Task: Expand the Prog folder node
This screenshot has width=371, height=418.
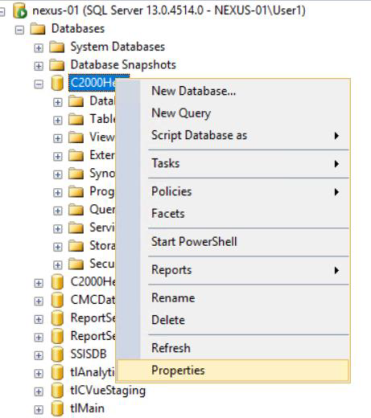Action: (58, 192)
